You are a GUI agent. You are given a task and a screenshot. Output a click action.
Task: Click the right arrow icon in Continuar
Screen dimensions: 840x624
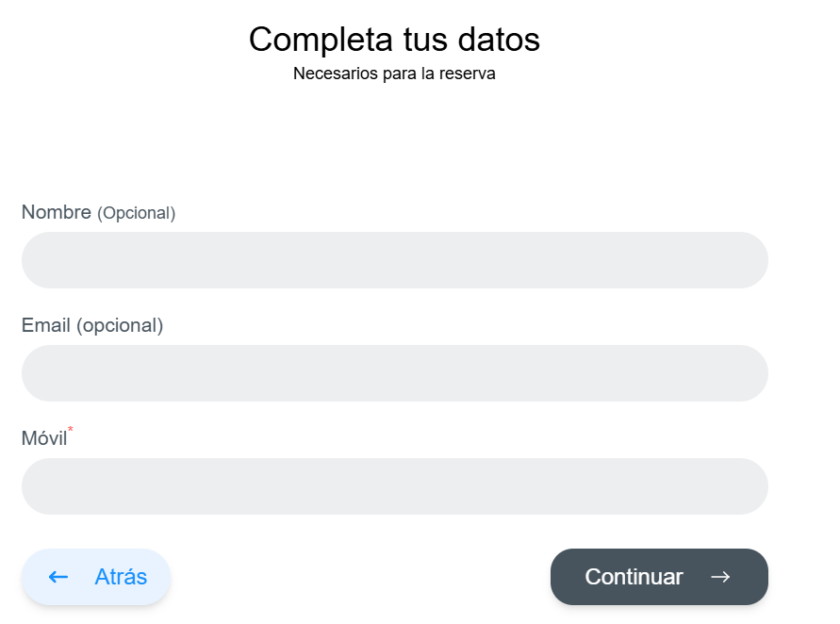pyautogui.click(x=720, y=577)
